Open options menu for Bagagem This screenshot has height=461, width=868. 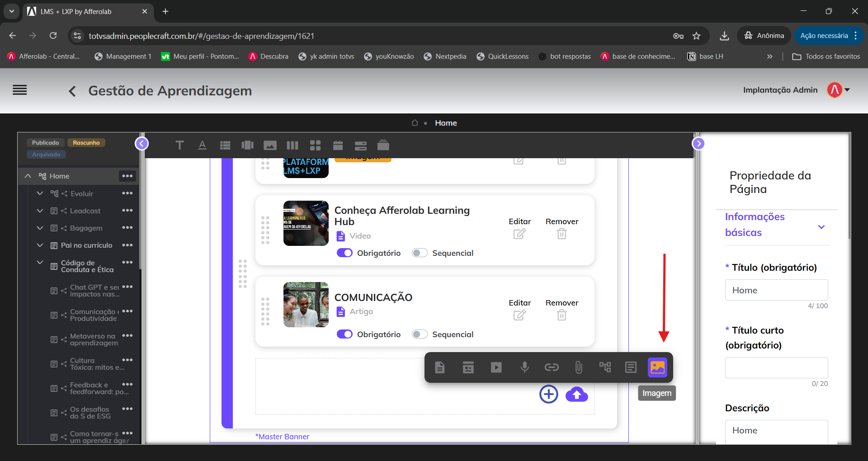pos(127,227)
